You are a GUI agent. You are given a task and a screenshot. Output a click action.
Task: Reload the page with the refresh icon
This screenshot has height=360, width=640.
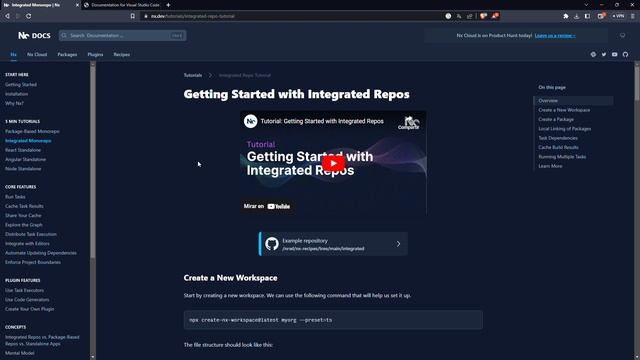[29, 16]
